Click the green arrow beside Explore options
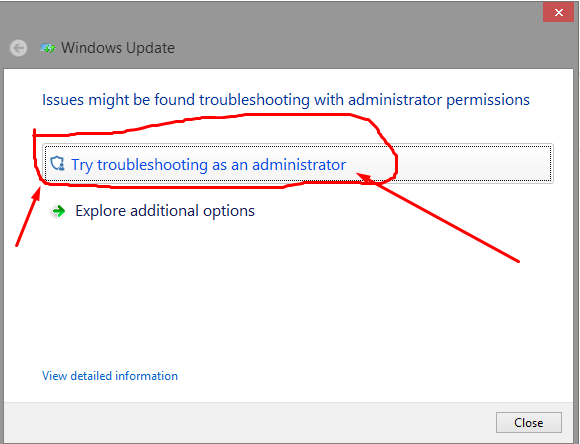The height and width of the screenshot is (444, 580). coord(58,211)
